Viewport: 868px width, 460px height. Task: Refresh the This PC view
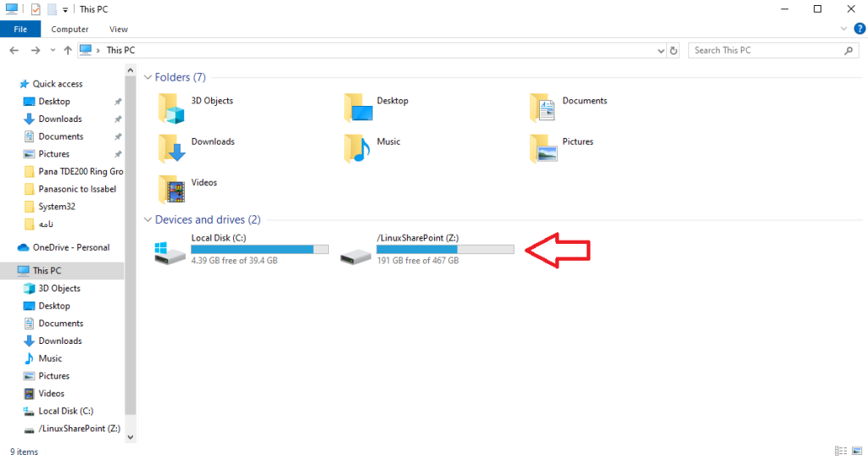[x=674, y=50]
